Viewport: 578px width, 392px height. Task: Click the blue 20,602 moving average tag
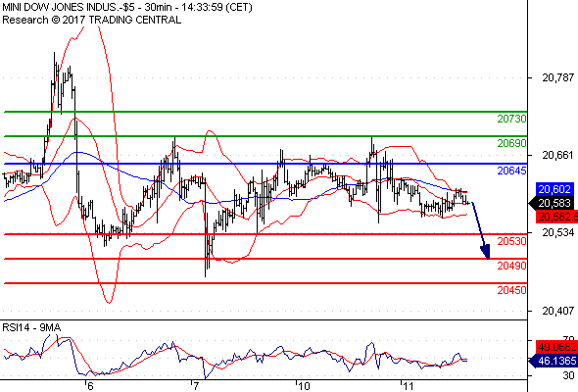(x=554, y=189)
